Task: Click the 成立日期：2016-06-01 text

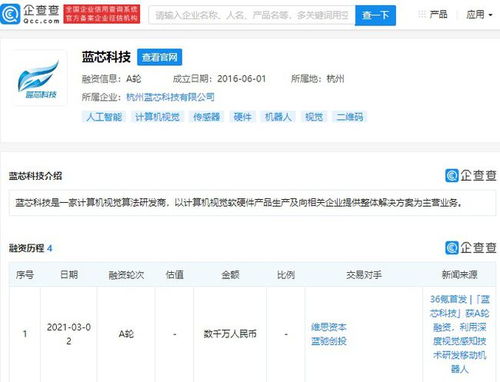Action: coord(219,79)
